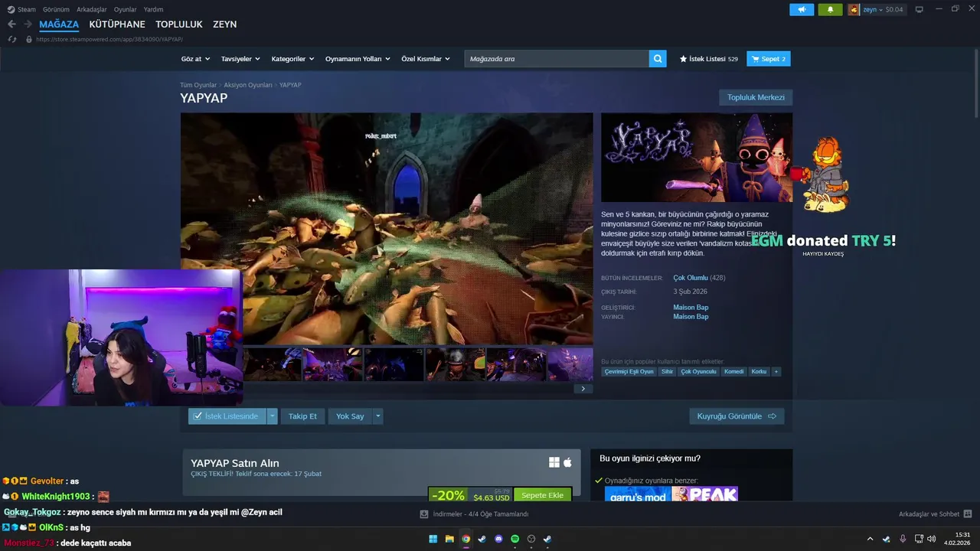Open the Sepet 2 cart button
Viewport: 980px width, 551px height.
[x=769, y=59]
